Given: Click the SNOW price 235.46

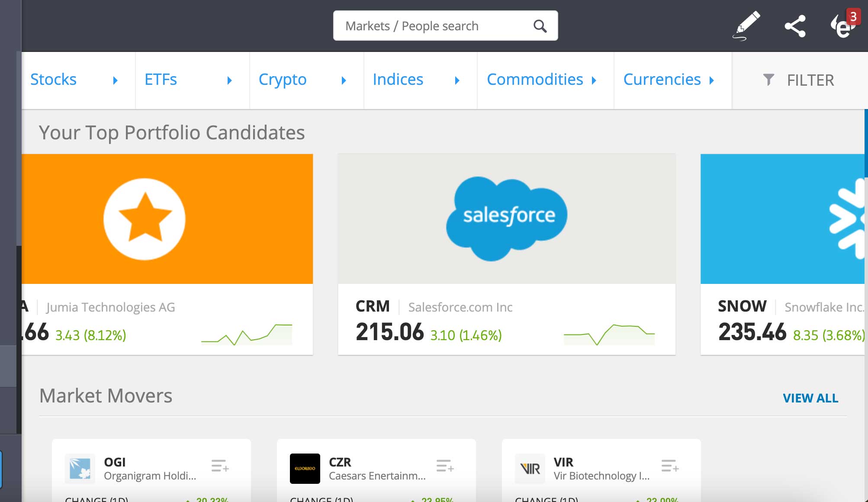Looking at the screenshot, I should 752,332.
